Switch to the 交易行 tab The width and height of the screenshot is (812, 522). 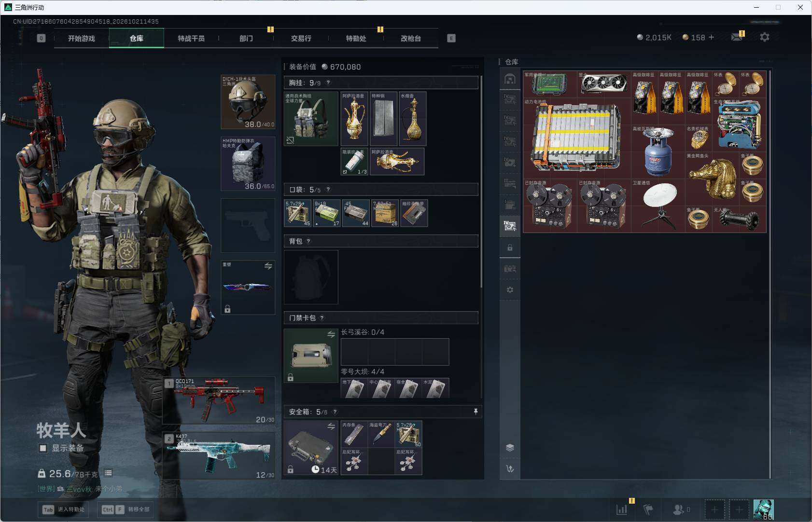pyautogui.click(x=301, y=38)
